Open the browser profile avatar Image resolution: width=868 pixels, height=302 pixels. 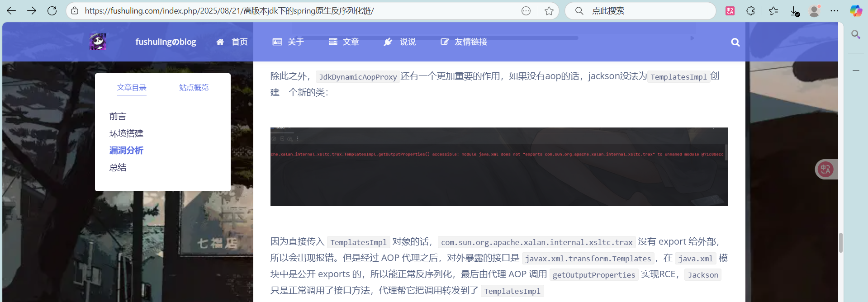click(814, 11)
